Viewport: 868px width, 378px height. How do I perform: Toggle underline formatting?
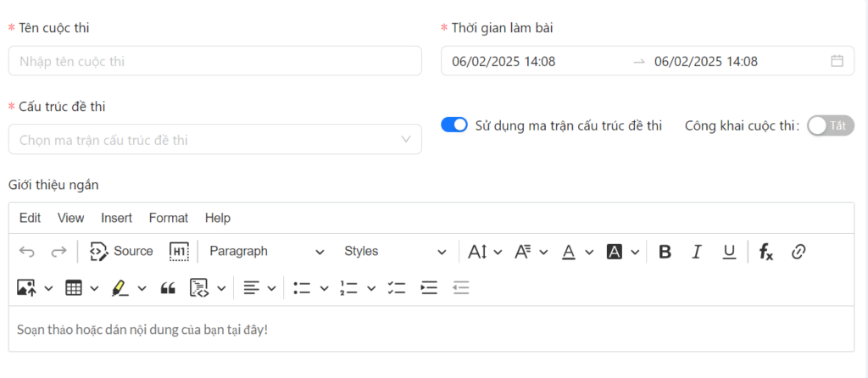coord(729,252)
